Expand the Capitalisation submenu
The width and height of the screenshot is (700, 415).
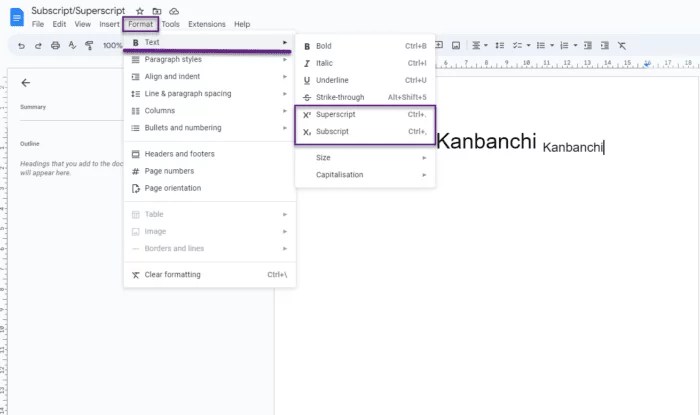(365, 174)
